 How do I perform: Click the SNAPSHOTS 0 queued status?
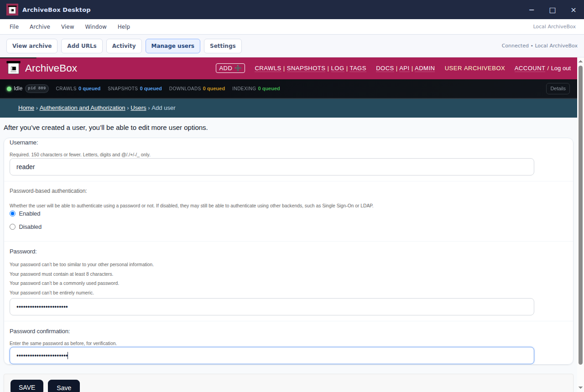(x=135, y=88)
